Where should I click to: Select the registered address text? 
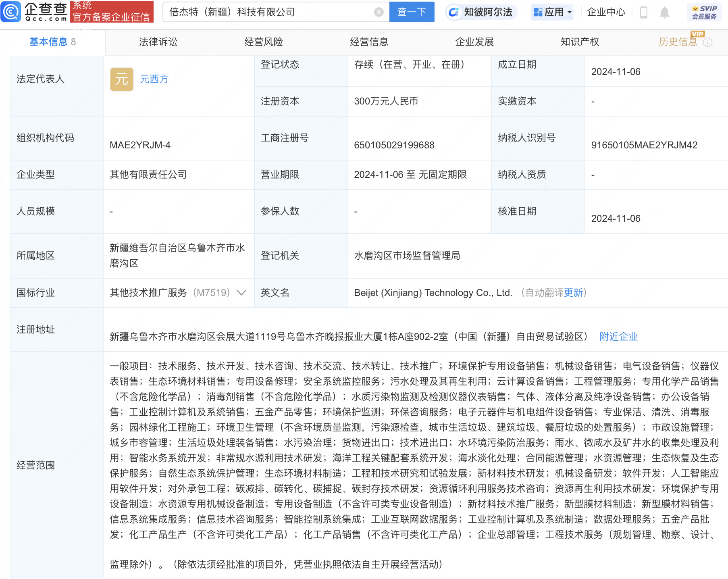click(x=349, y=337)
